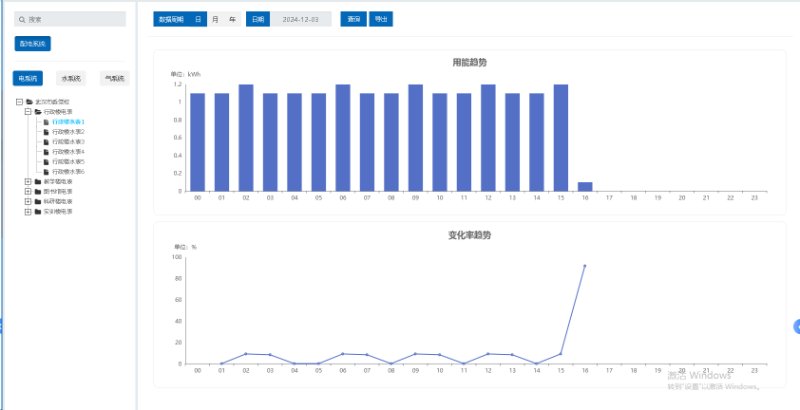Click file icon beside 行政楼水表2
The height and width of the screenshot is (410, 800).
46,132
